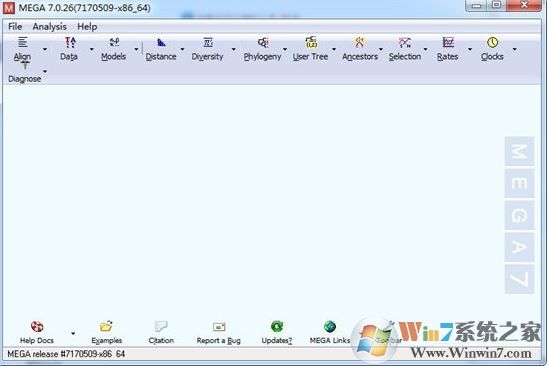Open the User Tree tool
The height and width of the screenshot is (367, 548).
310,49
